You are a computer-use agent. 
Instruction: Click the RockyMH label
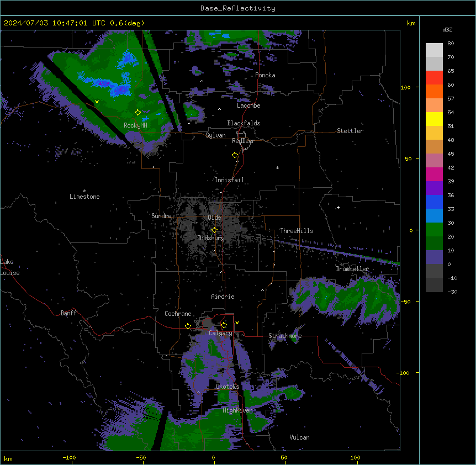pyautogui.click(x=135, y=125)
